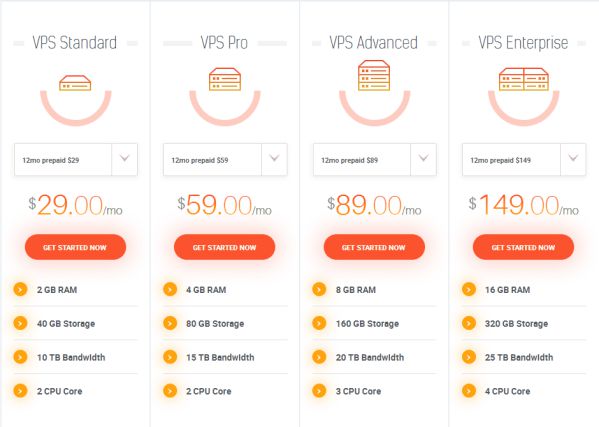Viewport: 599px width, 427px height.
Task: Click the VPS Enterprise plan title
Action: click(x=523, y=43)
